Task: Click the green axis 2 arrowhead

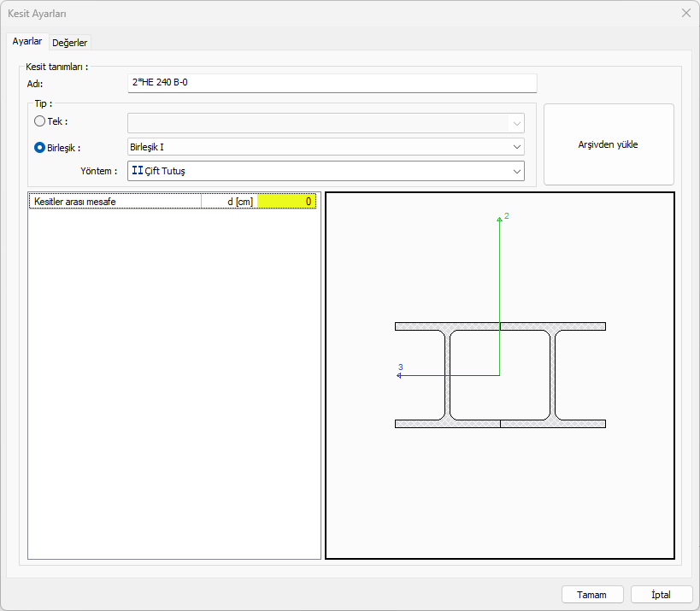Action: click(x=500, y=220)
